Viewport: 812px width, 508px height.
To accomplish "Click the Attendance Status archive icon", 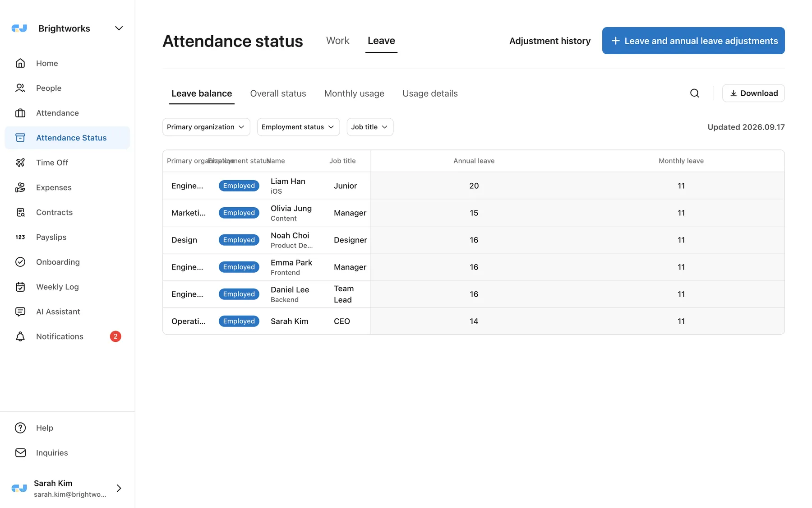I will click(x=20, y=138).
